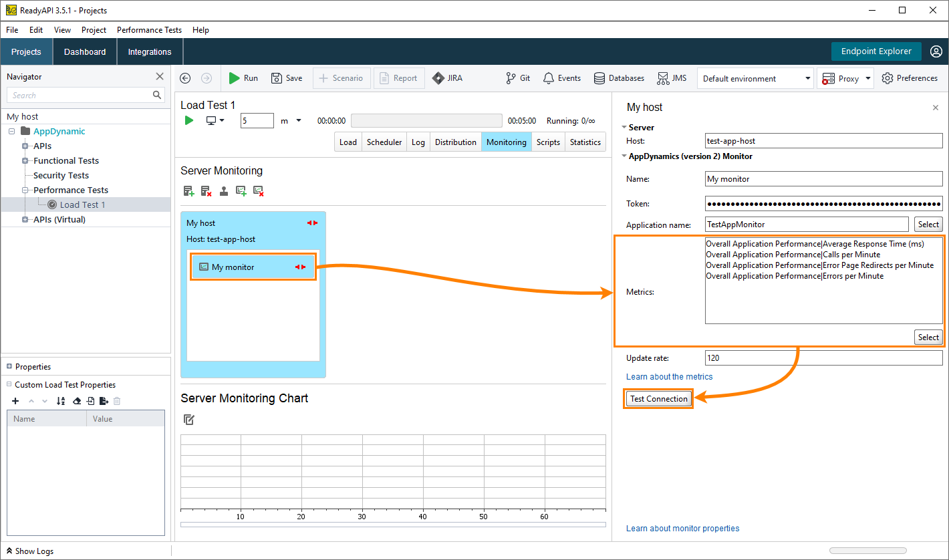Edit the test-app-host Host field
The height and width of the screenshot is (560, 949).
click(823, 140)
